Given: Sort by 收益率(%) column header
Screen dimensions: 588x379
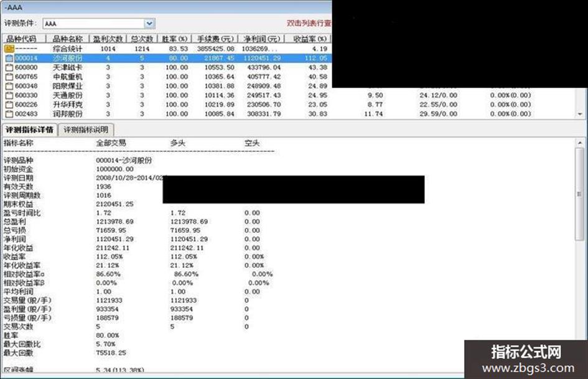Looking at the screenshot, I should 309,39.
